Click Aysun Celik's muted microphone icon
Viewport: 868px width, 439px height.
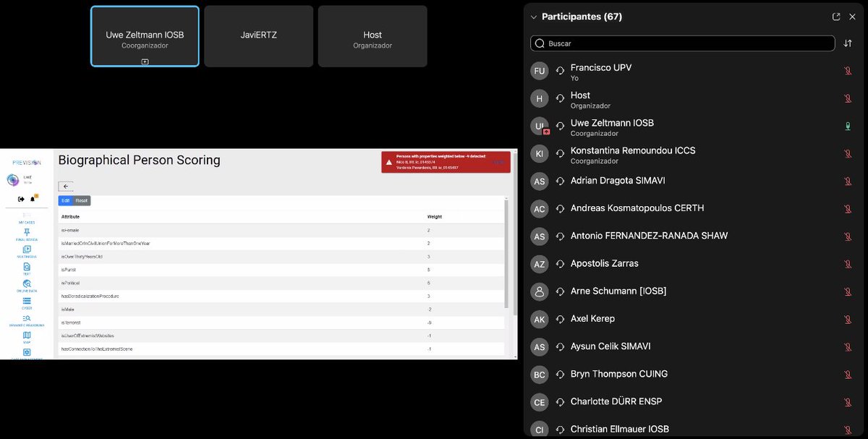click(x=848, y=347)
